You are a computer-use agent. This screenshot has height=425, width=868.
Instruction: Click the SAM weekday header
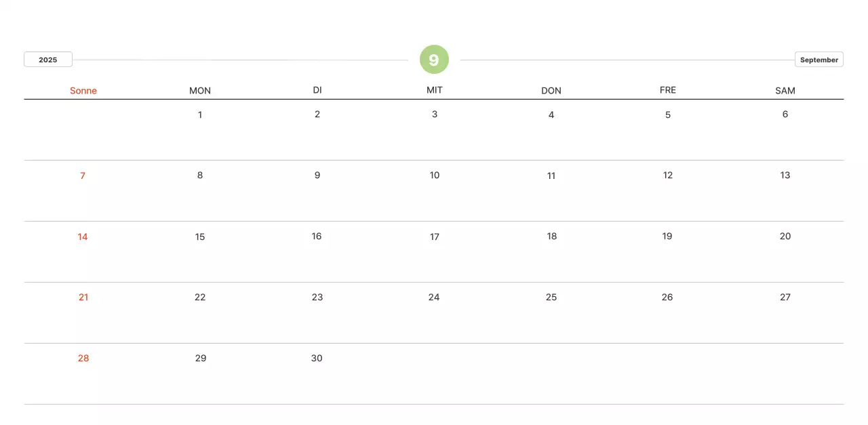785,91
